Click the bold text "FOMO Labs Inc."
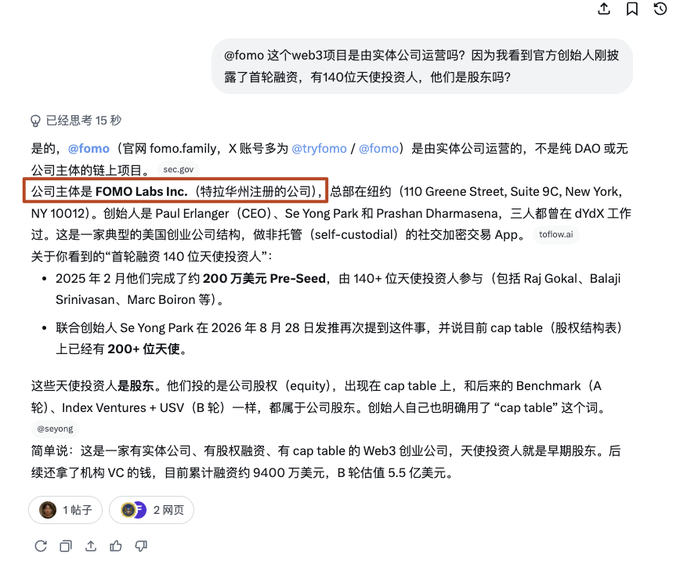Screen dimensions: 680x564 [x=141, y=191]
